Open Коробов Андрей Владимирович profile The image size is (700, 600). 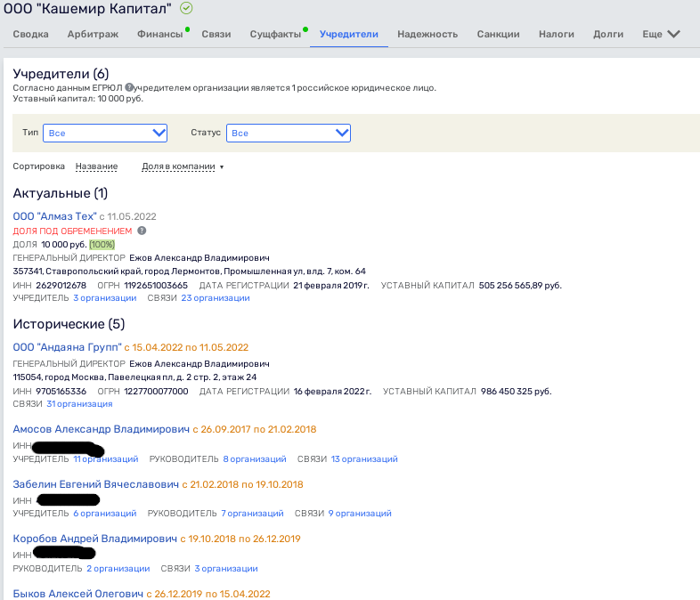click(94, 539)
